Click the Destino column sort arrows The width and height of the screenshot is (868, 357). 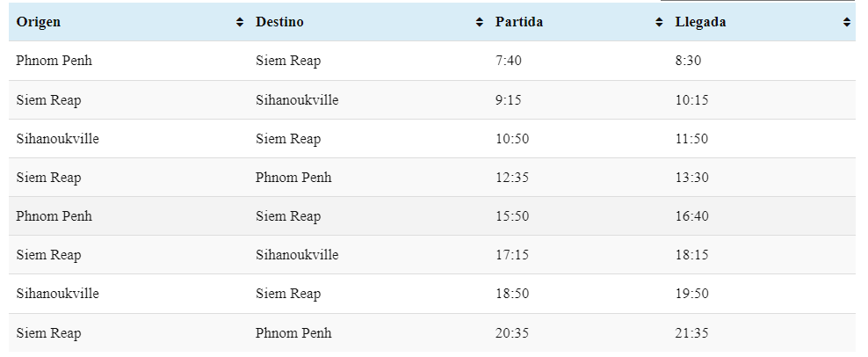480,22
